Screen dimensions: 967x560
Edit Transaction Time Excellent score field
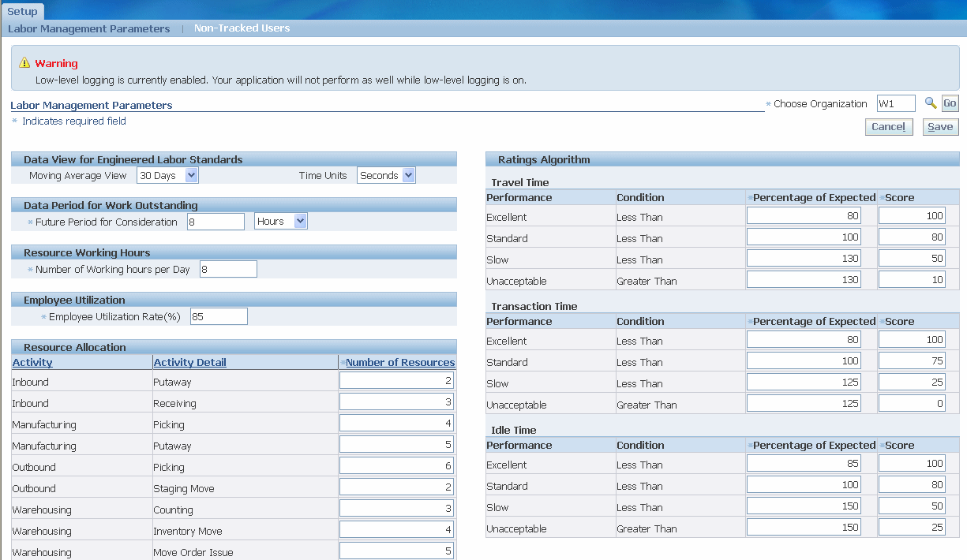(912, 340)
